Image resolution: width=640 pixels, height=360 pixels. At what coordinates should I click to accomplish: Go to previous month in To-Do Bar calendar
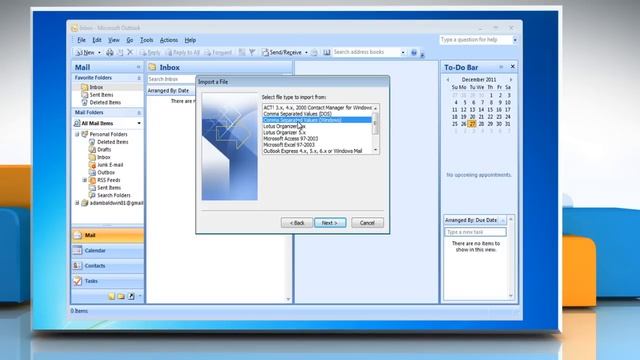tap(448, 80)
